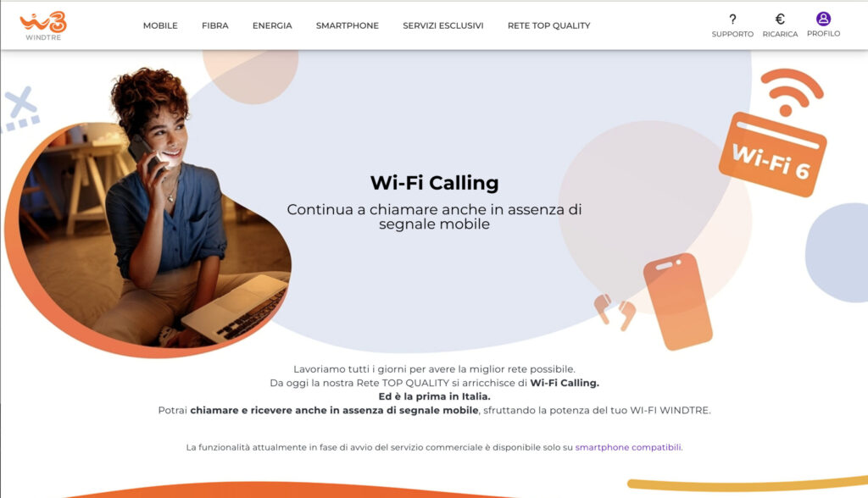Expand the Smartphone menu
This screenshot has height=498, width=868.
coord(347,25)
